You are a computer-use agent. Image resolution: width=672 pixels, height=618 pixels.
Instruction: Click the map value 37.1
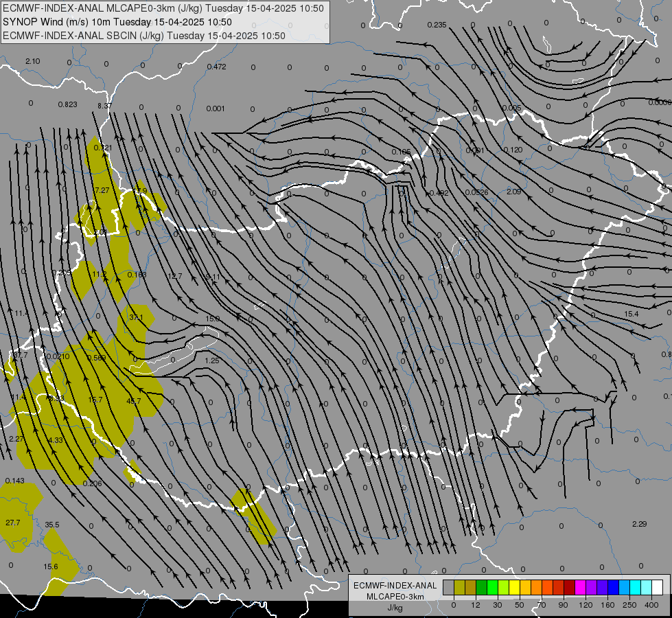click(136, 317)
